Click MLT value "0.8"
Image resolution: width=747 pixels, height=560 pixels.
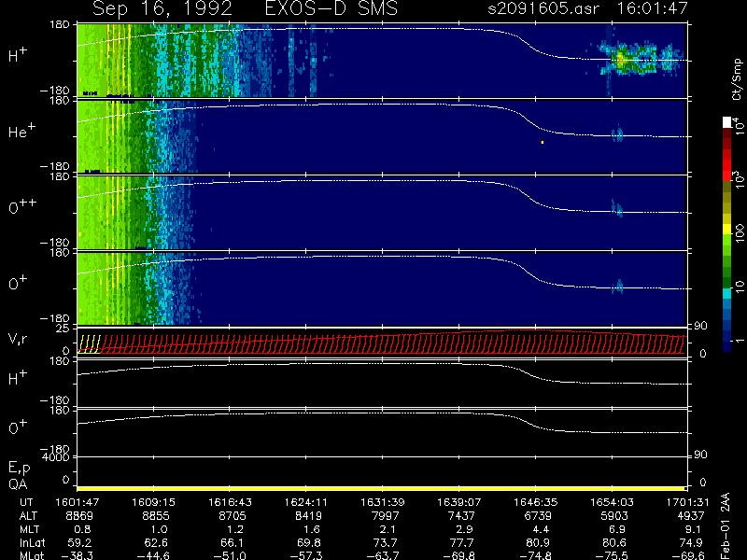[82, 529]
